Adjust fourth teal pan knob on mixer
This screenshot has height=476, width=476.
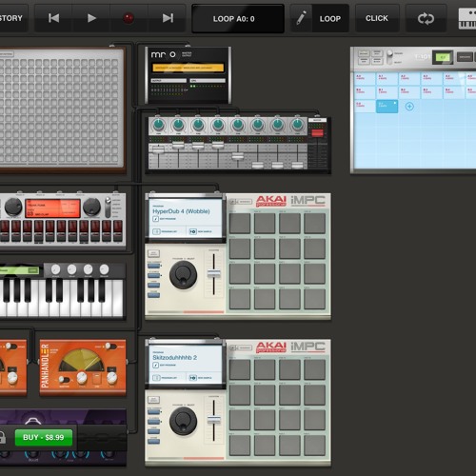[x=218, y=125]
